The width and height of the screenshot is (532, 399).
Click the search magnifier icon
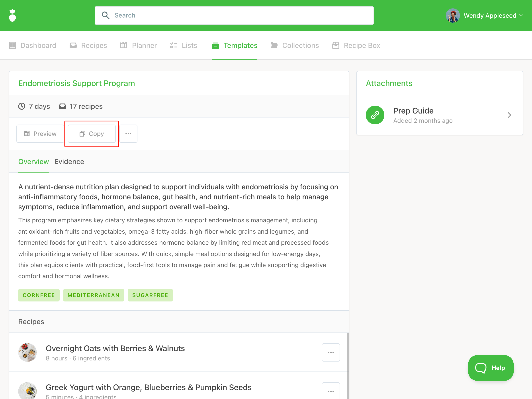point(105,15)
